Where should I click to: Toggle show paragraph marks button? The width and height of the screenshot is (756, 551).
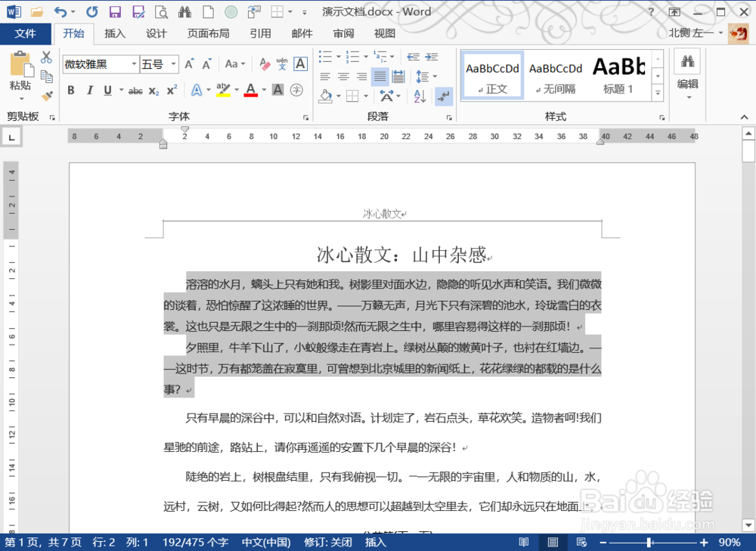[444, 97]
